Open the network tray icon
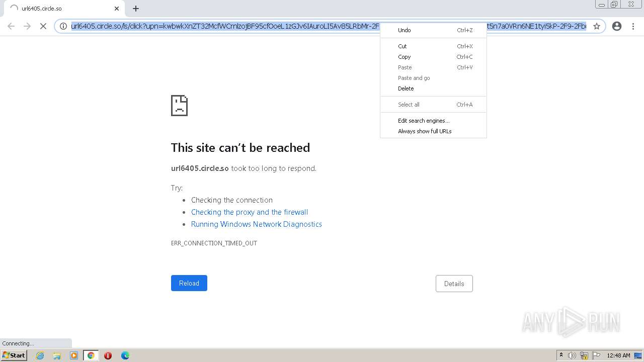The width and height of the screenshot is (644, 362). [584, 355]
